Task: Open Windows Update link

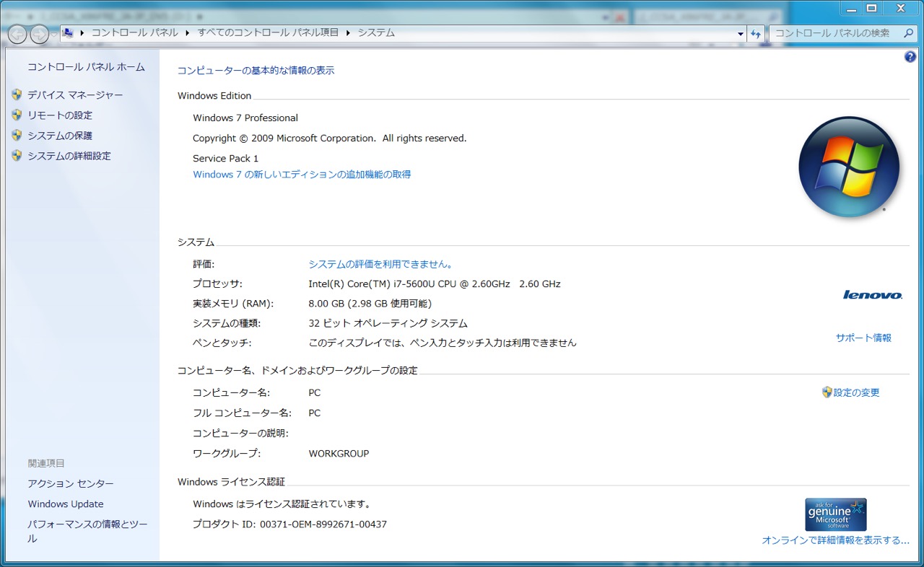Action: pos(66,504)
